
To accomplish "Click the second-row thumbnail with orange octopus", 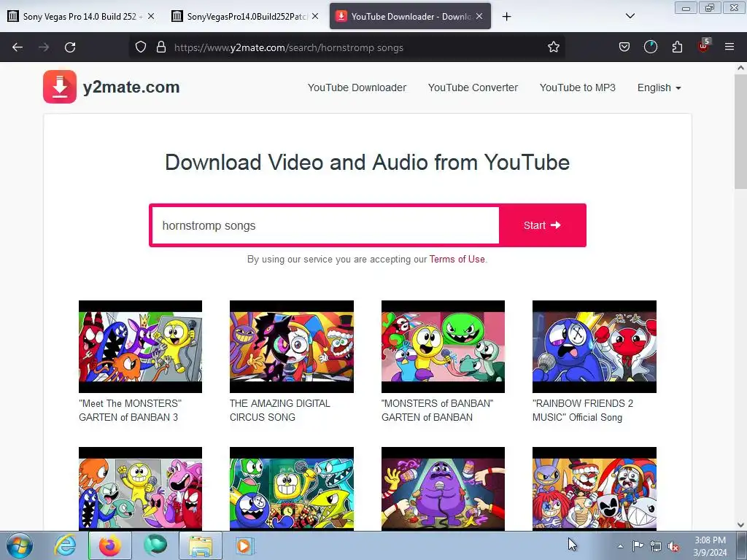I will 140,489.
